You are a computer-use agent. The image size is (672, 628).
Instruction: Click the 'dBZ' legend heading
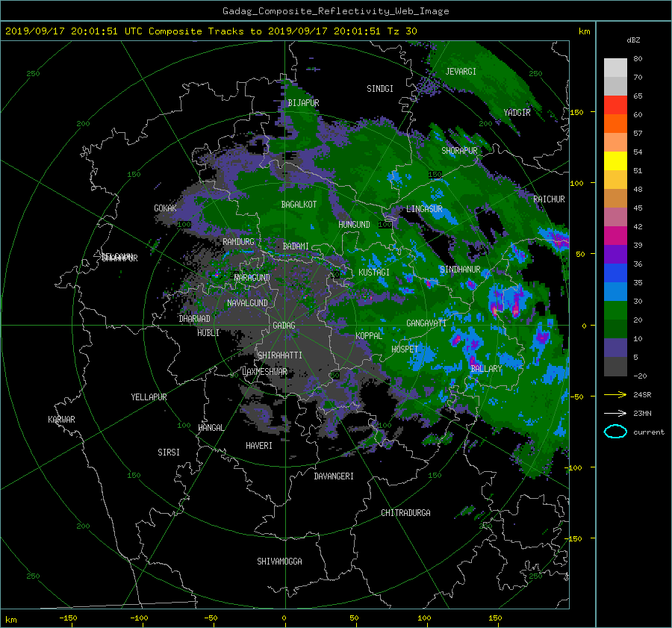coord(633,40)
